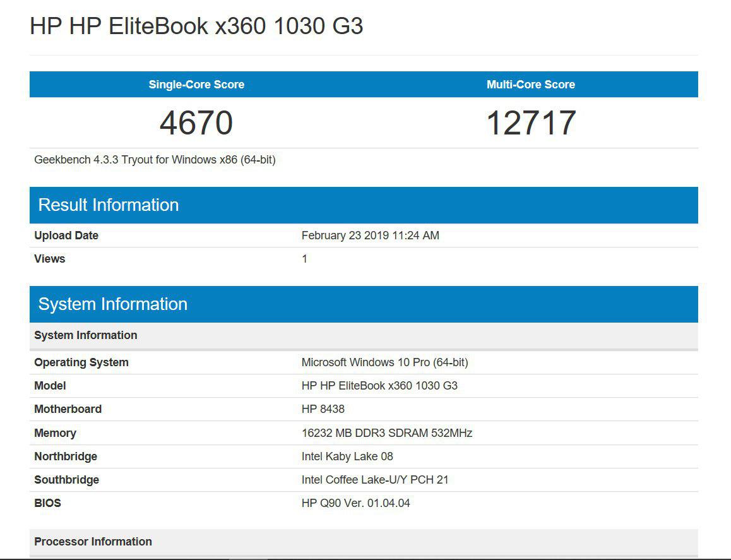Click the Intel Kaby Lake 08 northbridge value
Screen dimensions: 731x560
(x=347, y=456)
